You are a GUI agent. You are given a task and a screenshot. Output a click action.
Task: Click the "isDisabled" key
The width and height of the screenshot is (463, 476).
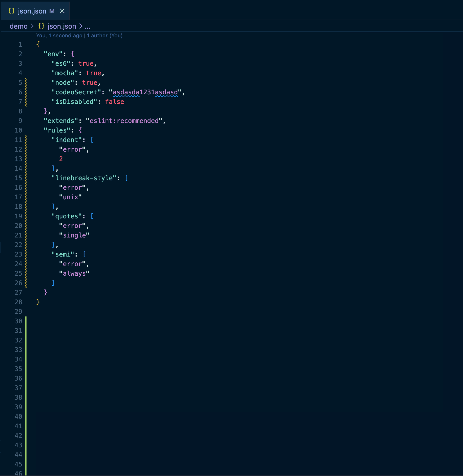click(x=74, y=102)
